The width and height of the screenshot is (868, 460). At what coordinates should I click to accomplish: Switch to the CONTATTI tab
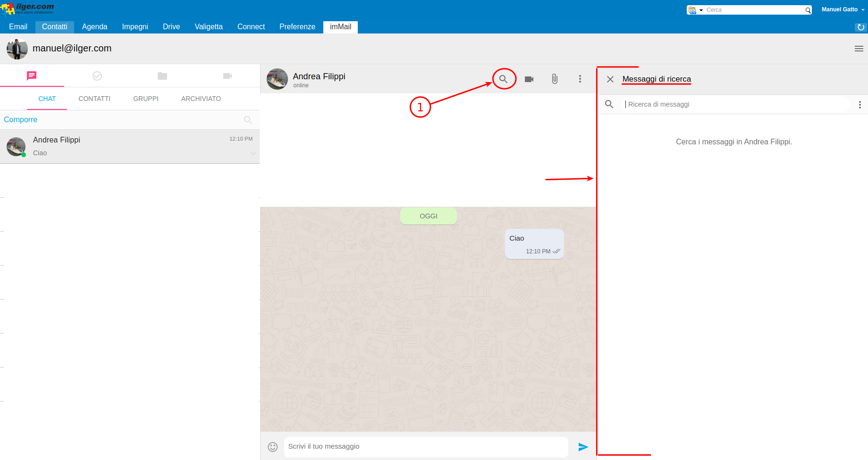(94, 99)
